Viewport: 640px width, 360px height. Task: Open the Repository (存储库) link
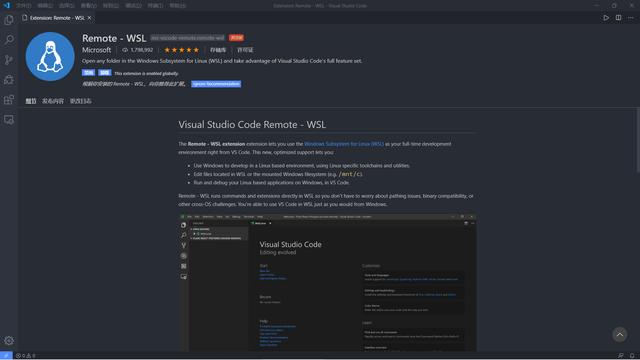(x=218, y=50)
